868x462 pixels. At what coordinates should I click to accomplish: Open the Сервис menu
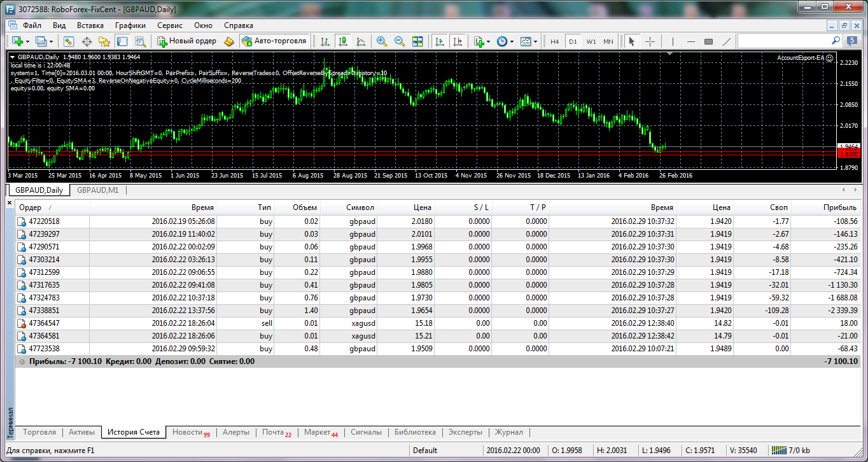point(170,25)
